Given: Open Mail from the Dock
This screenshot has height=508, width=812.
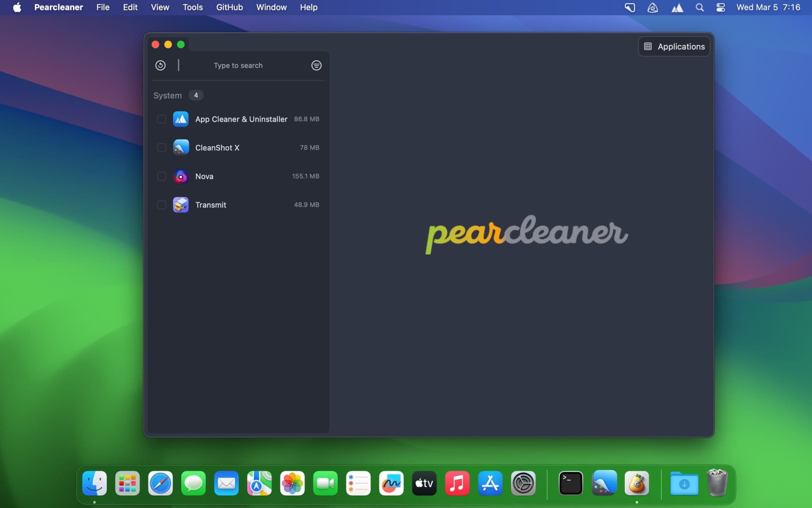Looking at the screenshot, I should pyautogui.click(x=226, y=483).
